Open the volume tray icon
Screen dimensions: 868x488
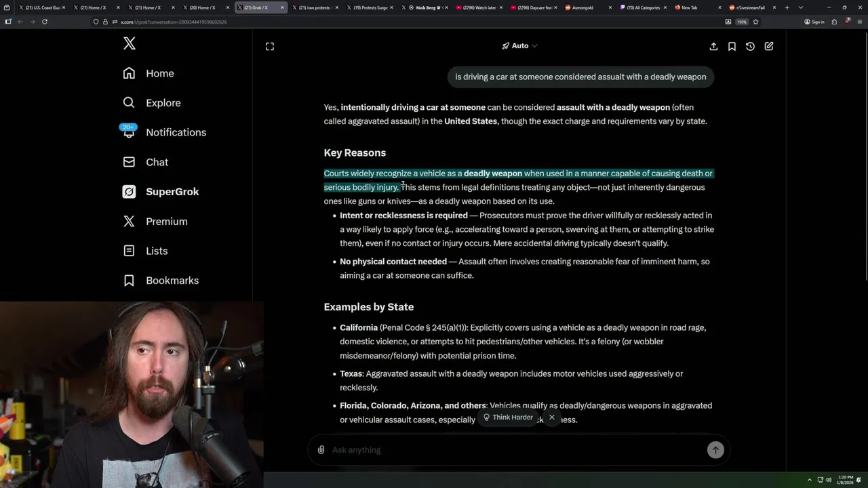[x=828, y=480]
